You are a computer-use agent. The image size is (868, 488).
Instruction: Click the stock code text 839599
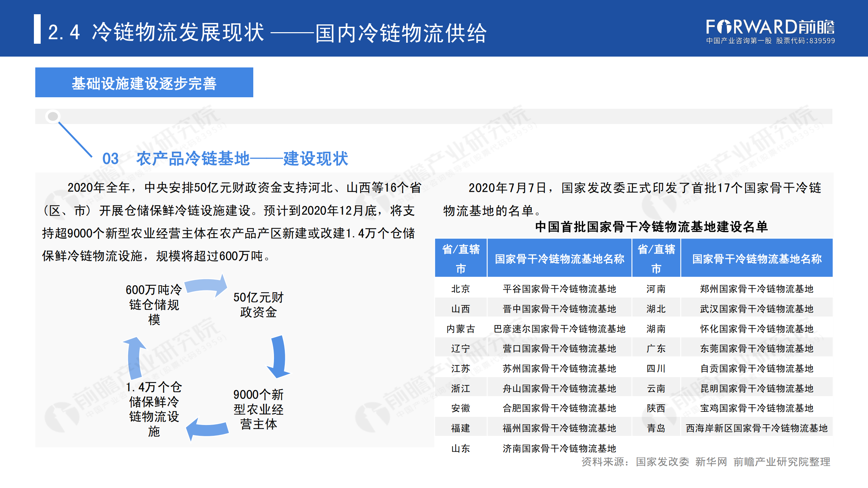[x=822, y=41]
